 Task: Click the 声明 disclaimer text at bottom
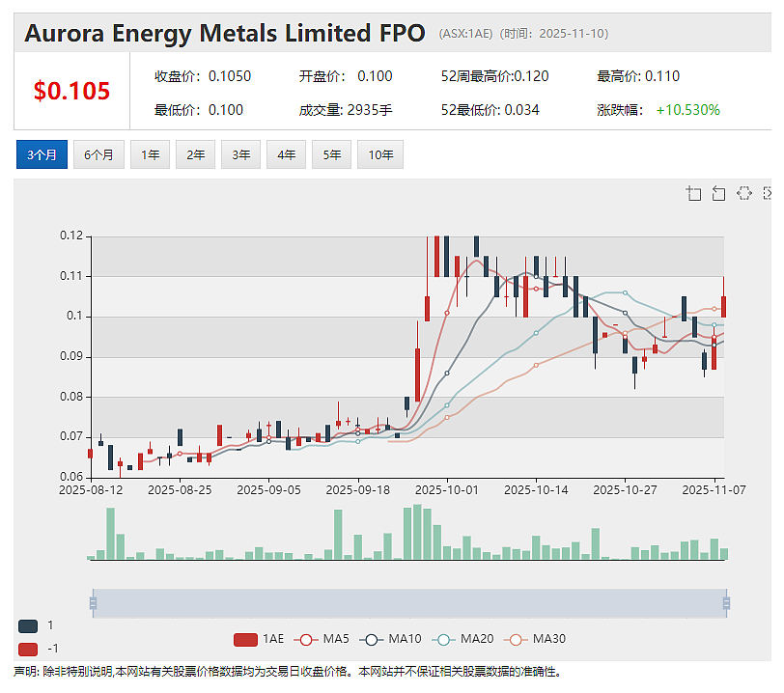coord(288,672)
